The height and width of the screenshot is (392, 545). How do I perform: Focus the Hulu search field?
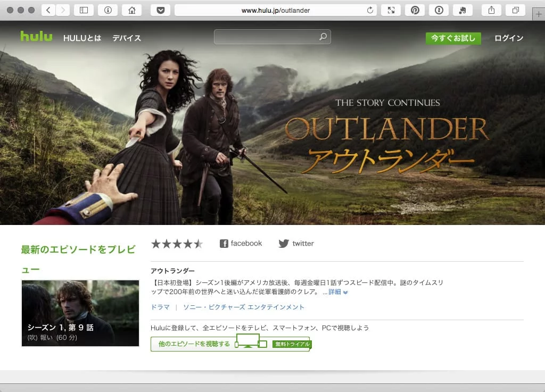(272, 37)
